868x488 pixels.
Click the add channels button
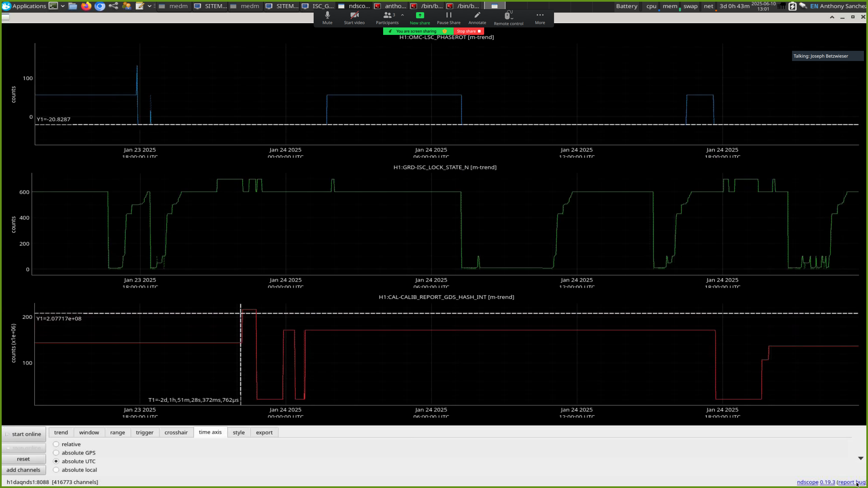click(x=24, y=470)
